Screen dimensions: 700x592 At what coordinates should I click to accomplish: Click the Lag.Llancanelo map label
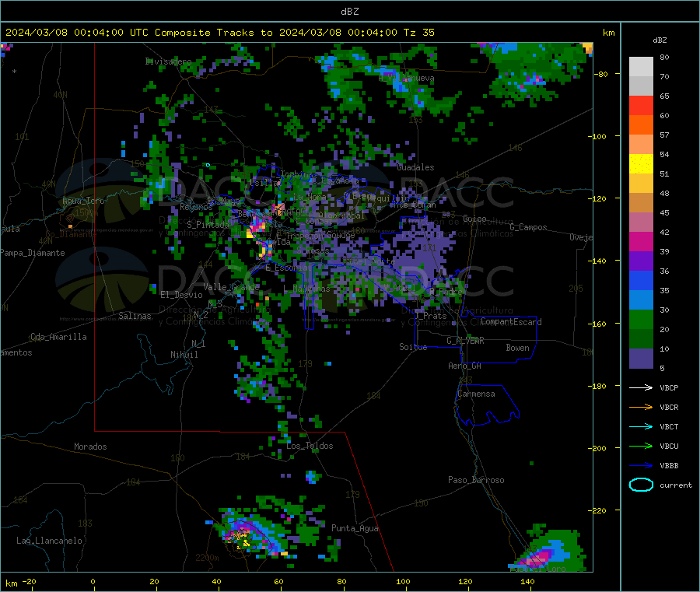(49, 541)
